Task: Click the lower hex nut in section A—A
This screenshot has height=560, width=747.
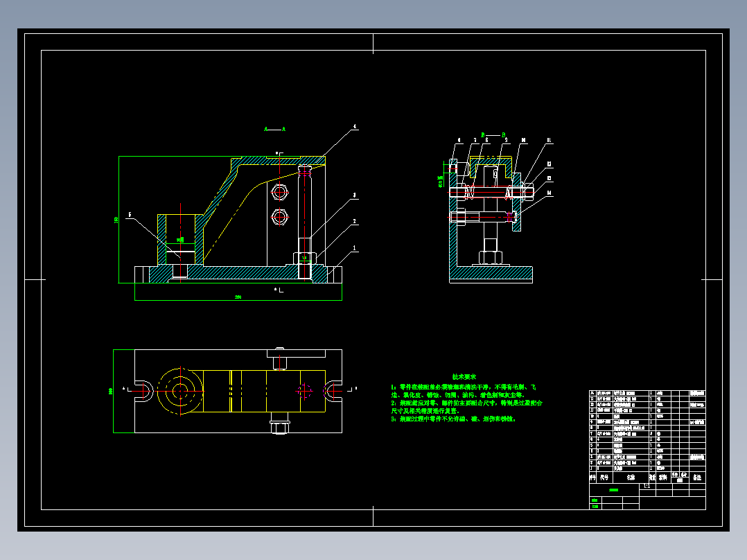Action: click(280, 218)
